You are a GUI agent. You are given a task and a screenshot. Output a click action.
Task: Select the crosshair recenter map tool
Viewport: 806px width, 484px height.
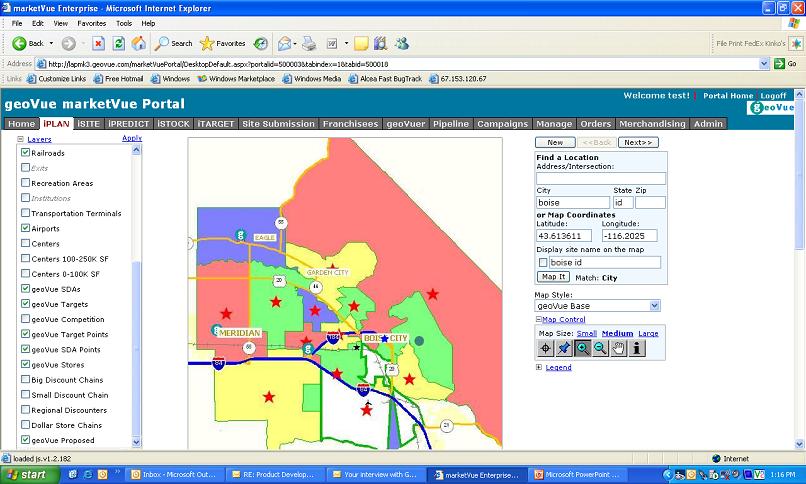click(545, 348)
